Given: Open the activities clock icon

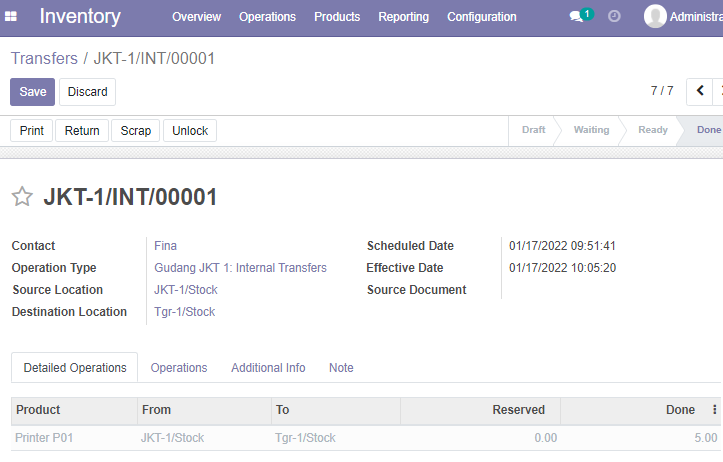Looking at the screenshot, I should (x=614, y=17).
